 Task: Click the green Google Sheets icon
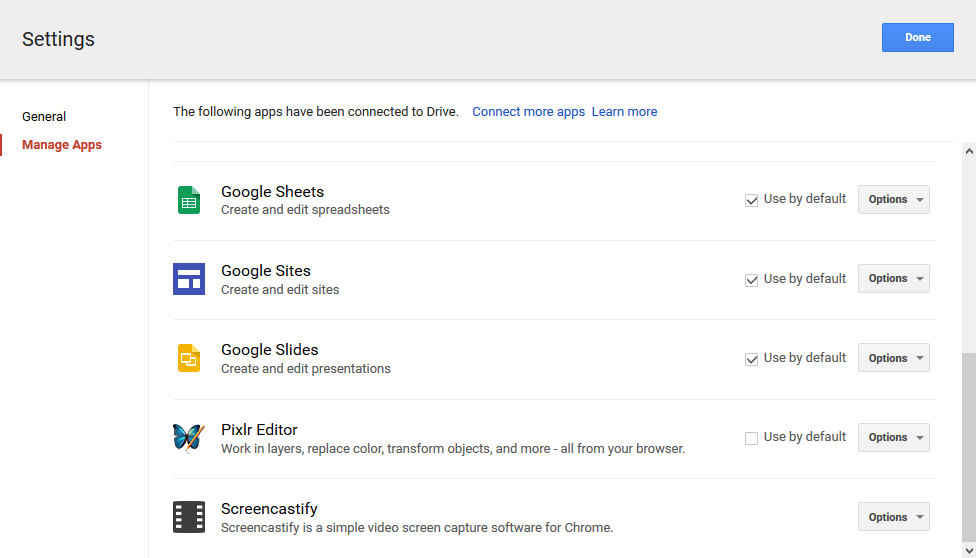[x=189, y=200]
